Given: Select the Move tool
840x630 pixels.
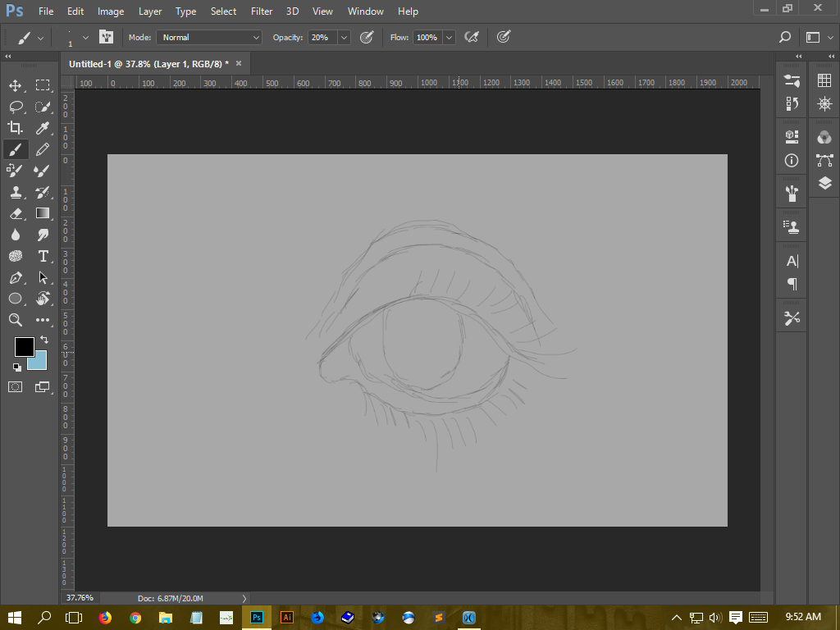Looking at the screenshot, I should coord(15,84).
